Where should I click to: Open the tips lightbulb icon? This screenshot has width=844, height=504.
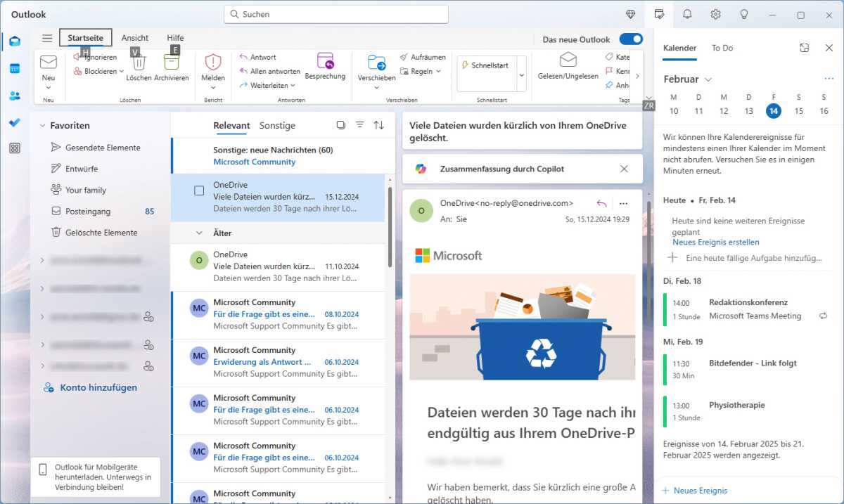click(x=743, y=14)
